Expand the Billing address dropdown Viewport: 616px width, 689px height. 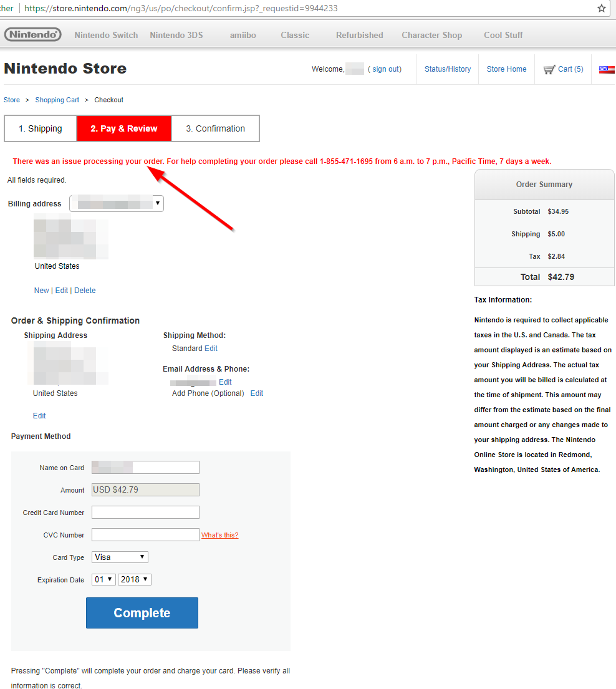[117, 203]
